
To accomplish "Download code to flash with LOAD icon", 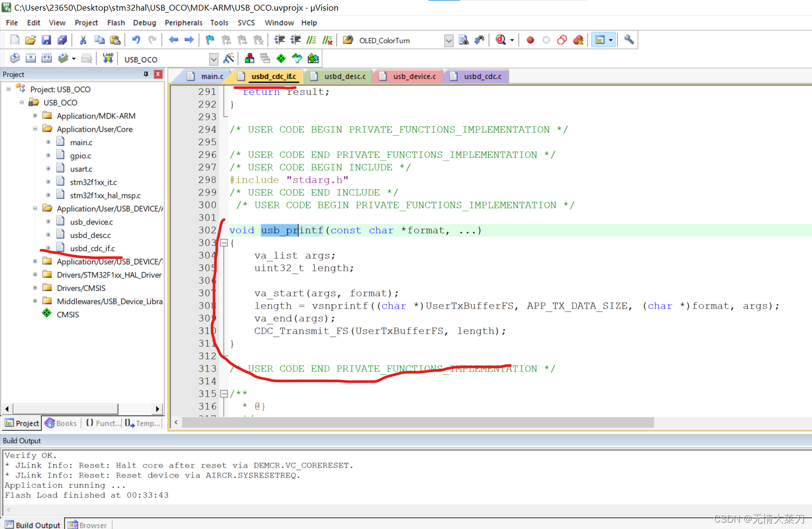I will pos(108,58).
